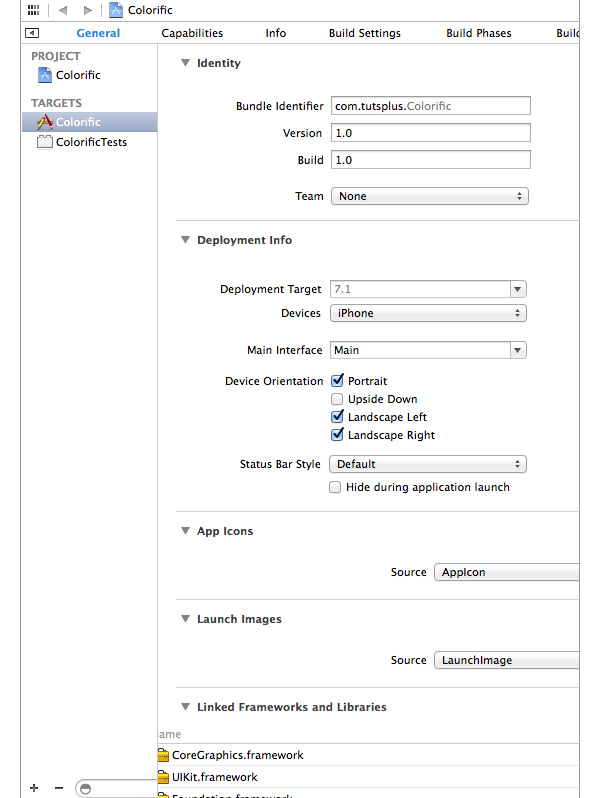This screenshot has width=600, height=798.
Task: Check Hide during application launch
Action: pos(335,487)
